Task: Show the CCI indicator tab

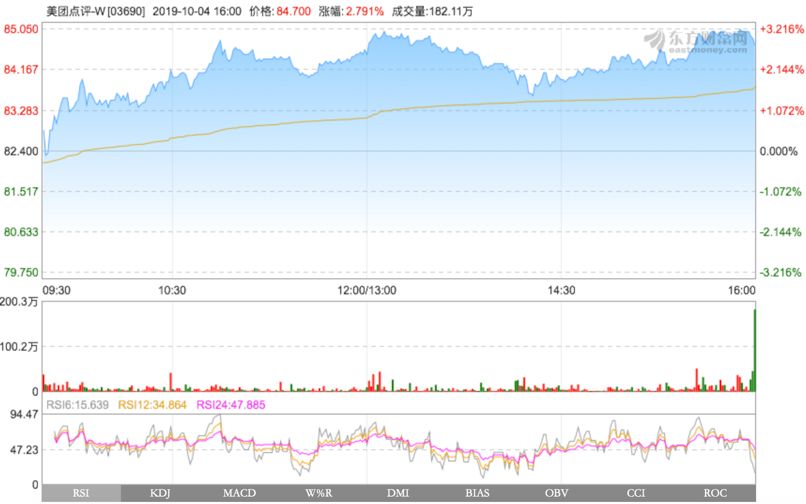Action: point(636,493)
